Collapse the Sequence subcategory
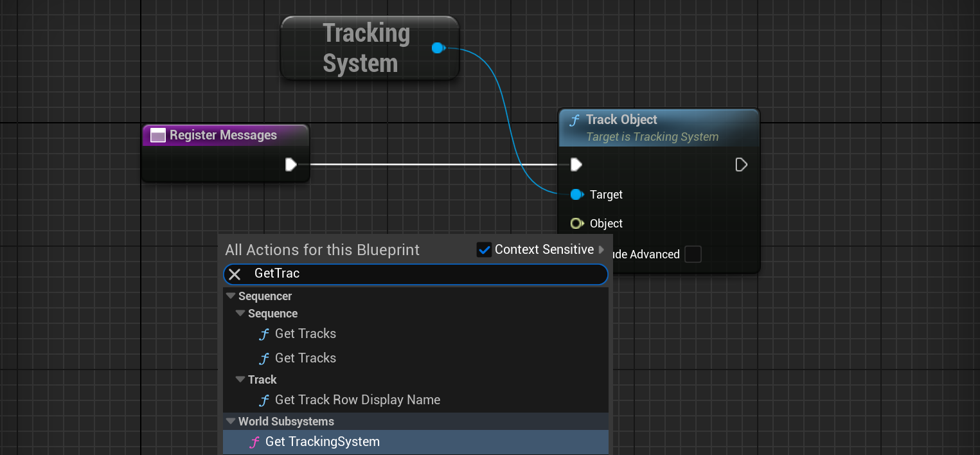Image resolution: width=980 pixels, height=455 pixels. 240,314
